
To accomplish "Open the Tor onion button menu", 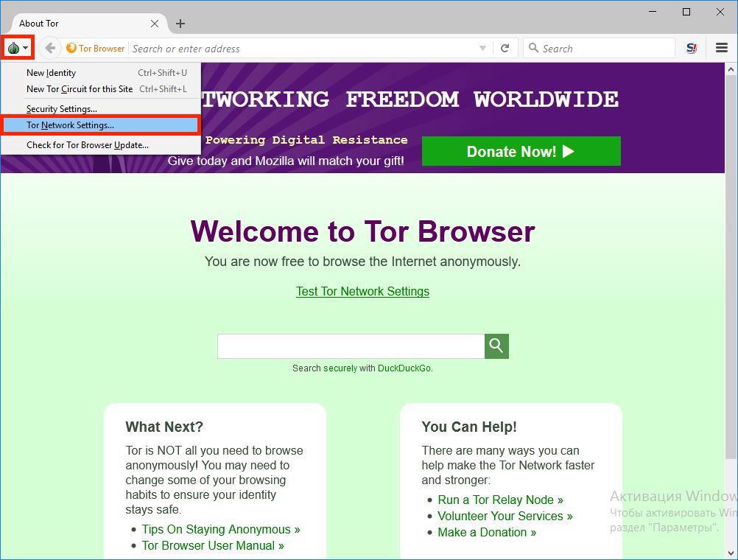I will pos(18,48).
